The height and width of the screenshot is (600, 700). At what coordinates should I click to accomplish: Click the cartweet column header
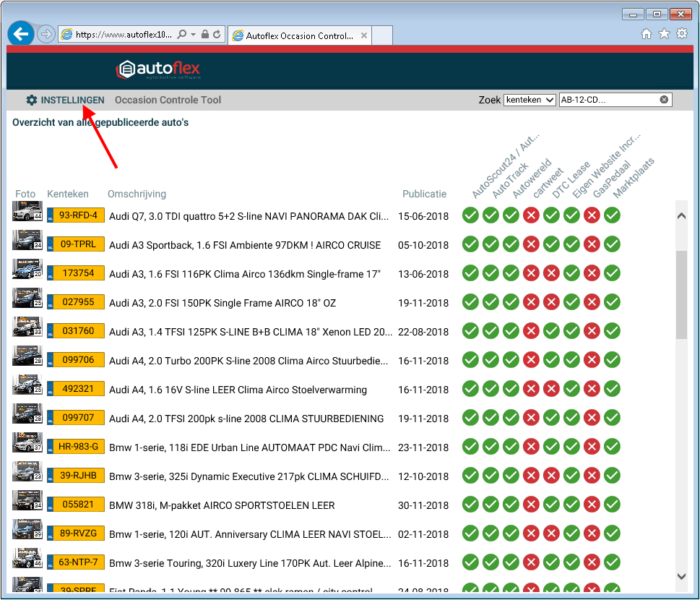click(x=548, y=183)
